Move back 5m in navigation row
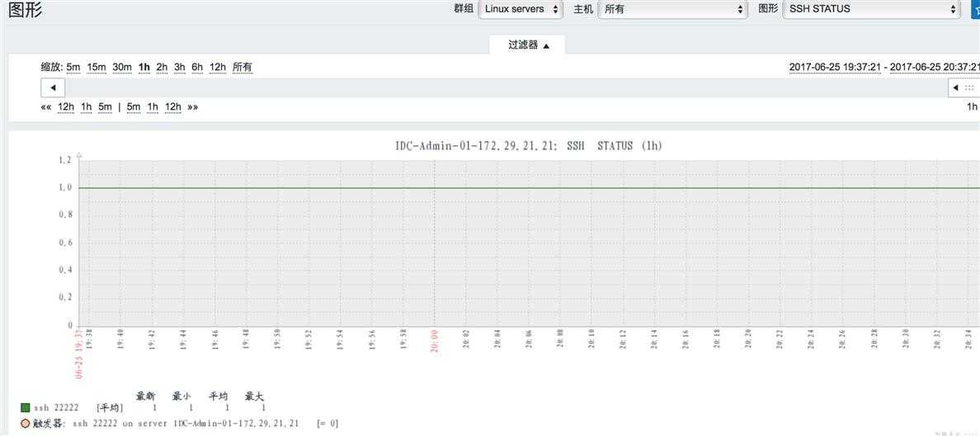980x436 pixels. point(105,107)
